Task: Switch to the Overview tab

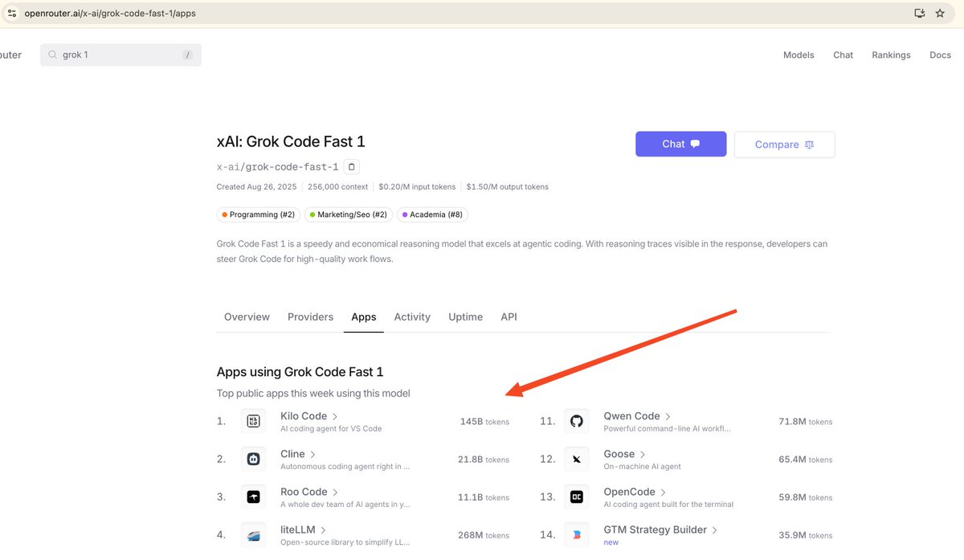Action: tap(247, 317)
